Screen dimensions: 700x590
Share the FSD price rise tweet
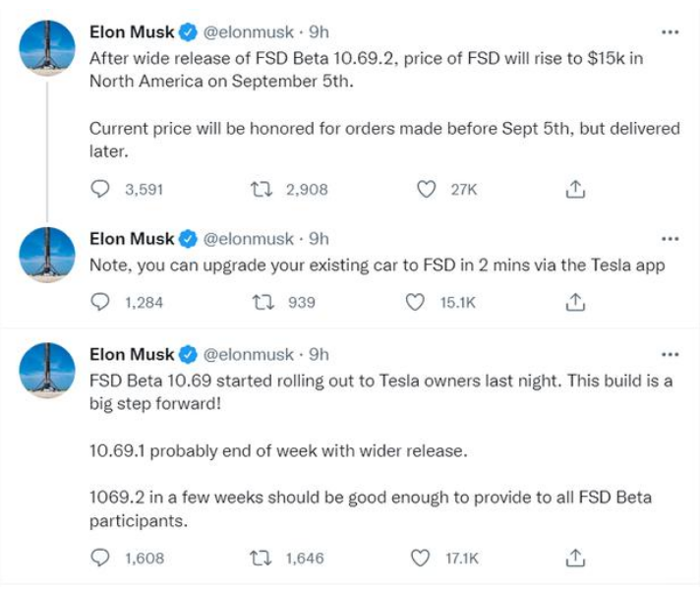point(577,190)
